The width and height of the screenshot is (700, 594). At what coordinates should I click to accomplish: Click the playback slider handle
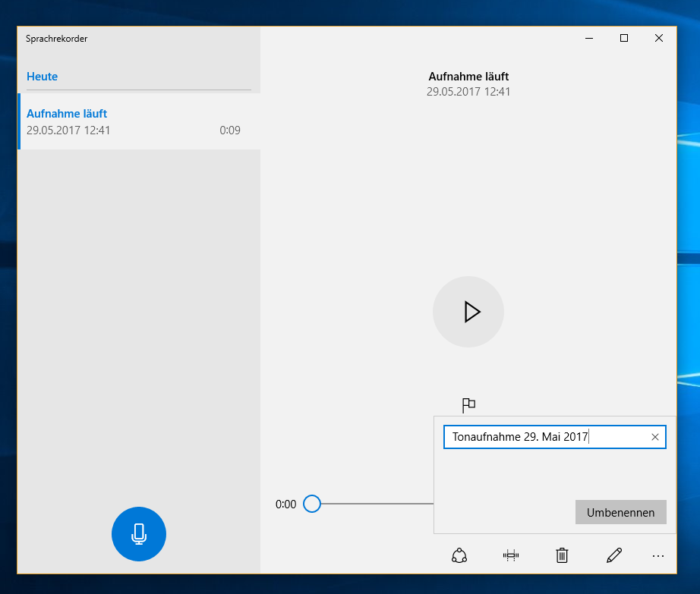point(312,504)
